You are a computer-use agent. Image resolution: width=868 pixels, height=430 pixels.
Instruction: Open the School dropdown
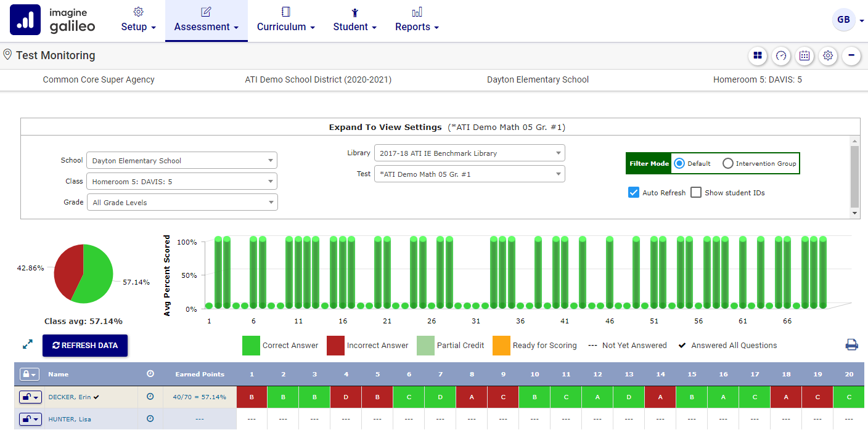coord(182,161)
